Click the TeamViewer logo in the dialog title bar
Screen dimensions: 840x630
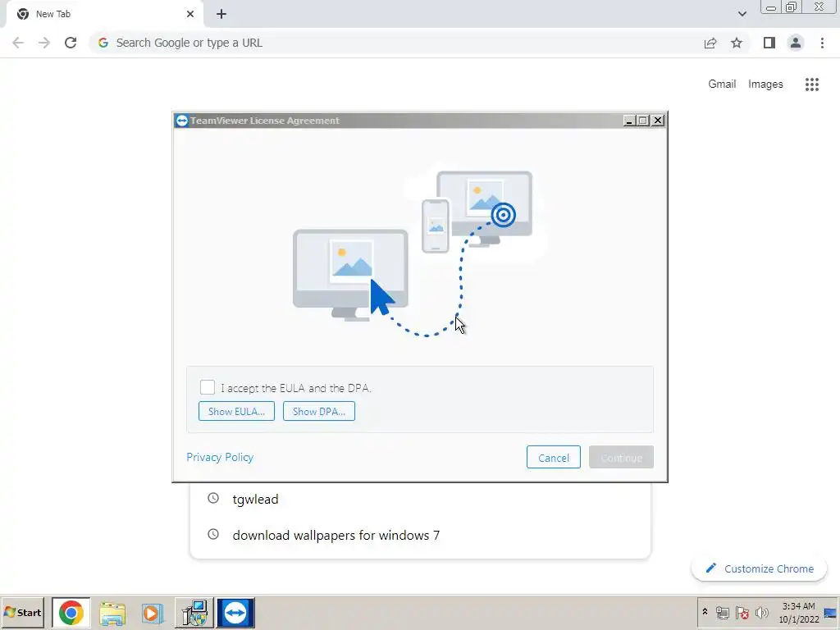click(x=181, y=121)
